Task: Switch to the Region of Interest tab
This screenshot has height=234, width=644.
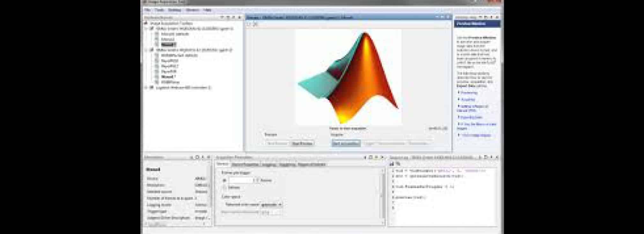Action: pyautogui.click(x=312, y=164)
